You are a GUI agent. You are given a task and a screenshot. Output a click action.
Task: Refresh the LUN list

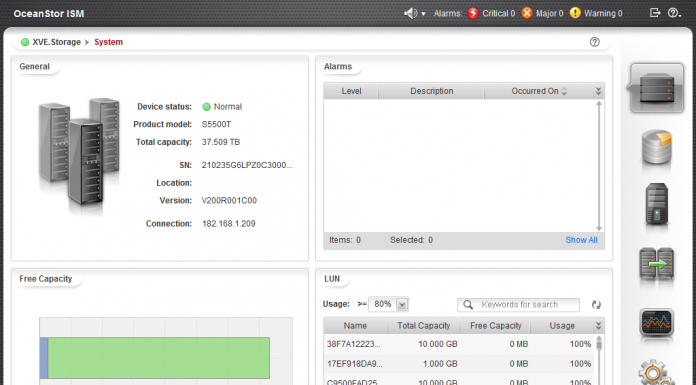[x=596, y=305]
